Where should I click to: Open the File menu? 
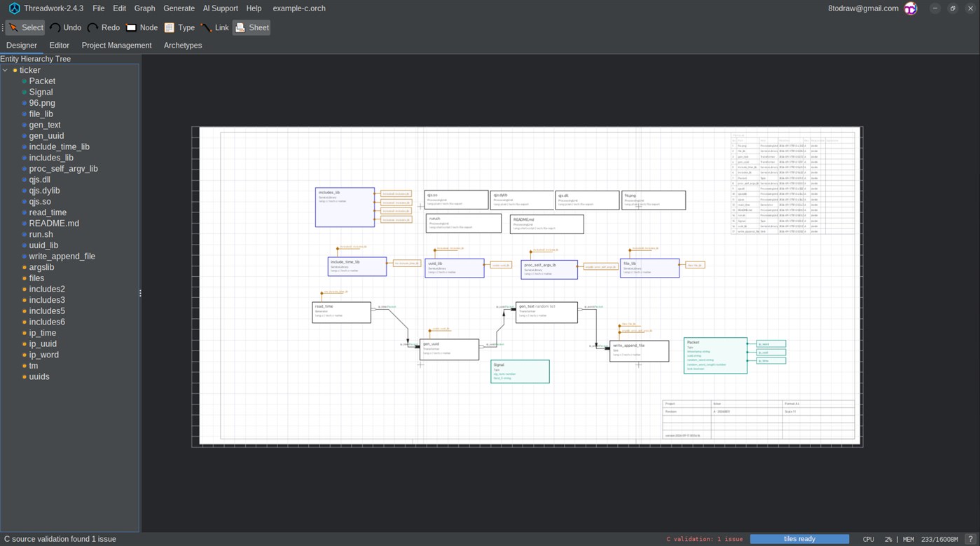[99, 8]
